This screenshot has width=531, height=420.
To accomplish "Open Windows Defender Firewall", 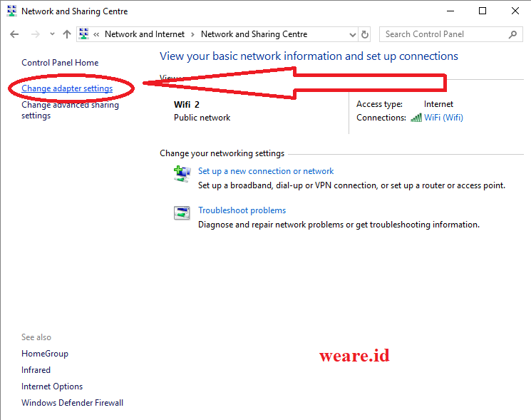I will click(72, 403).
